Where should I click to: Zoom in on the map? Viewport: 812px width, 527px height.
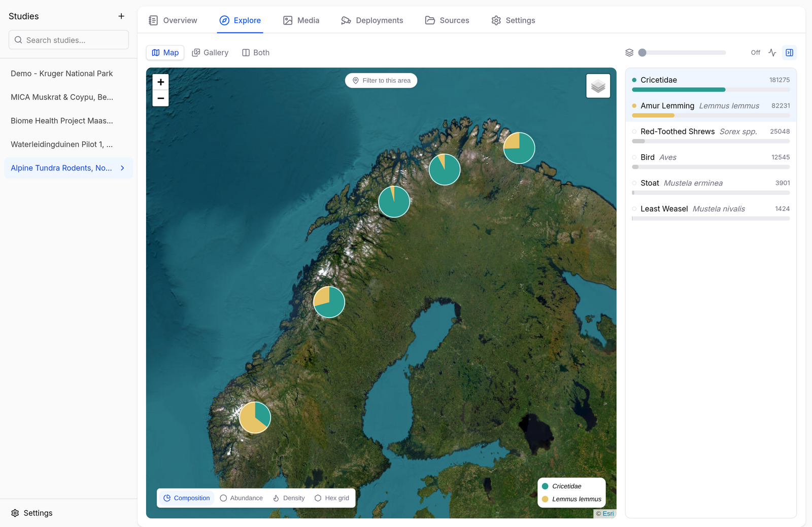pos(160,82)
